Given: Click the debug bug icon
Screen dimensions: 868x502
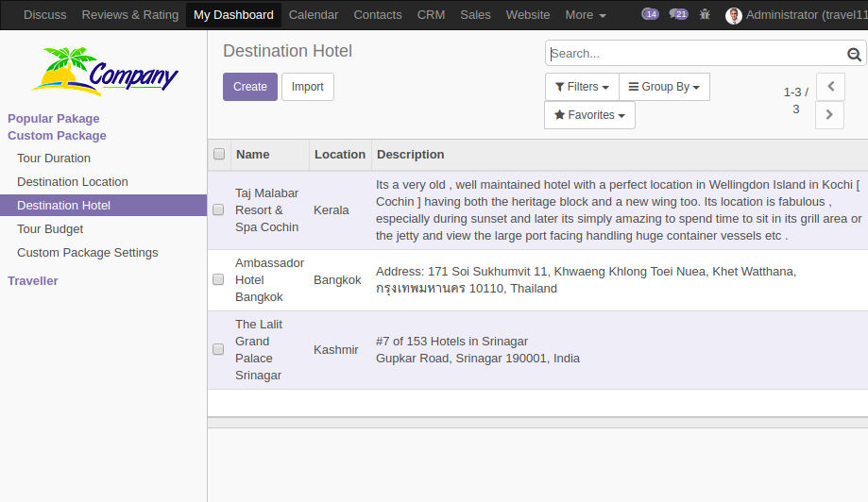Looking at the screenshot, I should click(705, 14).
